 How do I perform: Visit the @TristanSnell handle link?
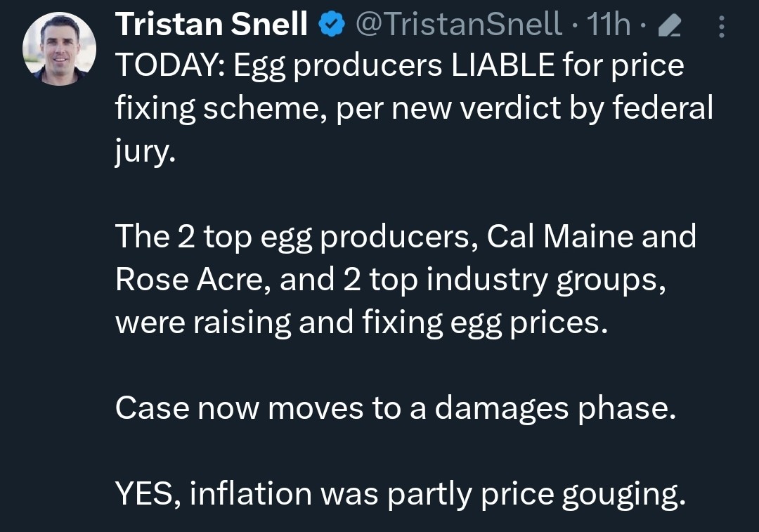point(459,24)
